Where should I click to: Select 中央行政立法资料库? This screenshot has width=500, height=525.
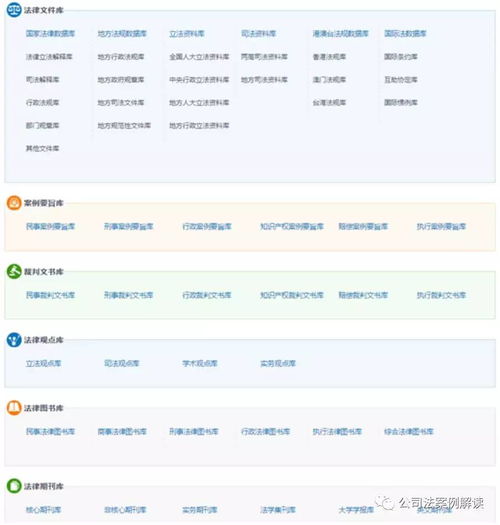click(x=199, y=79)
